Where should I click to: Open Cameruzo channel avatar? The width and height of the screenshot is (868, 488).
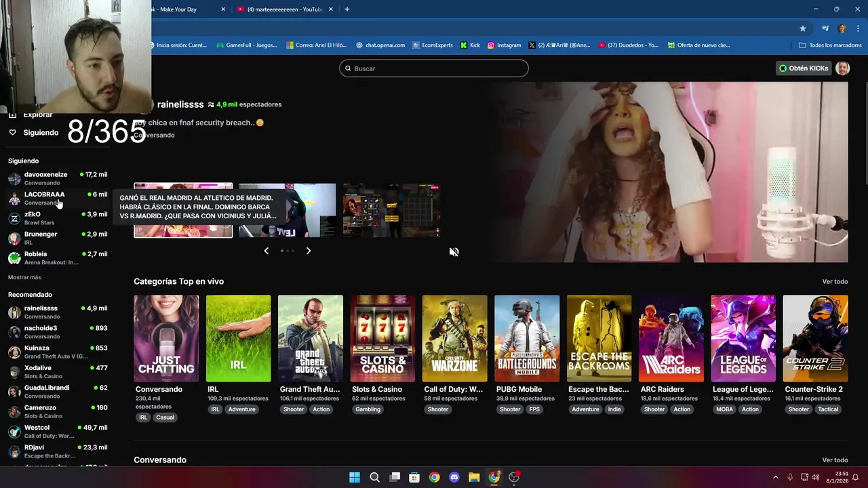[x=14, y=411]
